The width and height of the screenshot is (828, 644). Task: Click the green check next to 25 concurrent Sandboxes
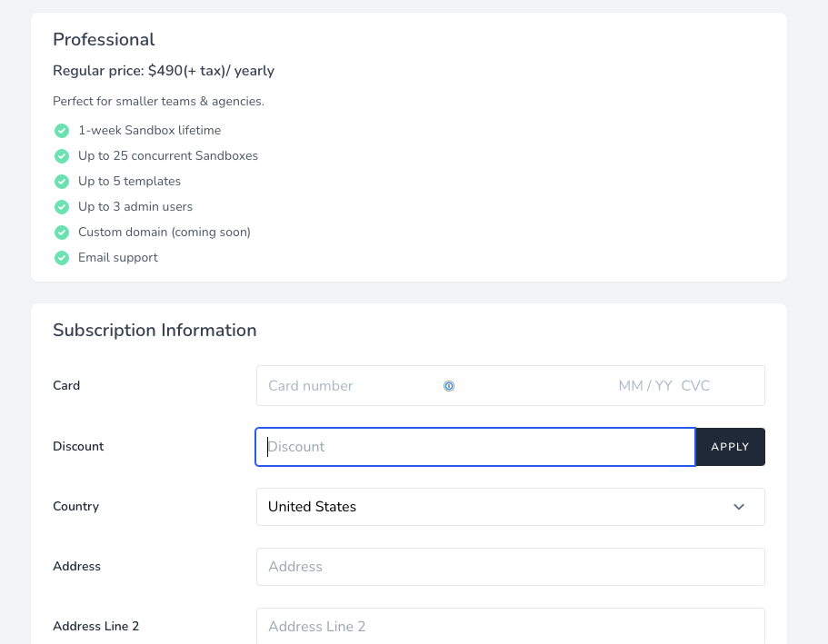point(62,156)
